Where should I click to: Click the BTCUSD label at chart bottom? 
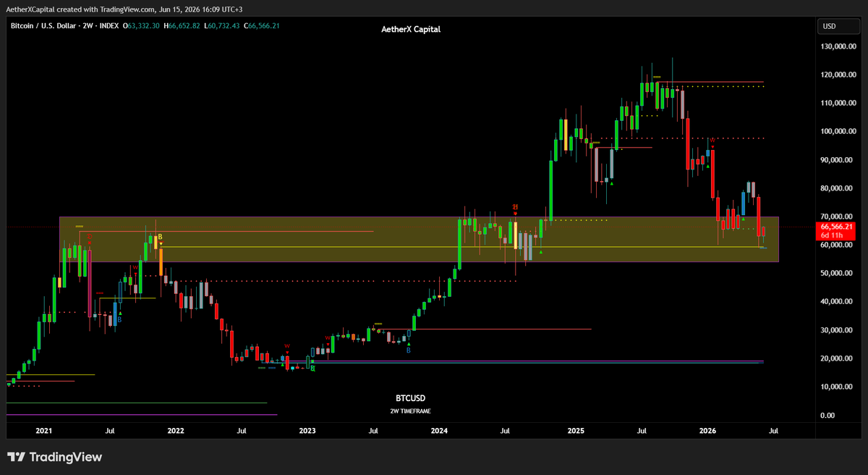point(410,398)
